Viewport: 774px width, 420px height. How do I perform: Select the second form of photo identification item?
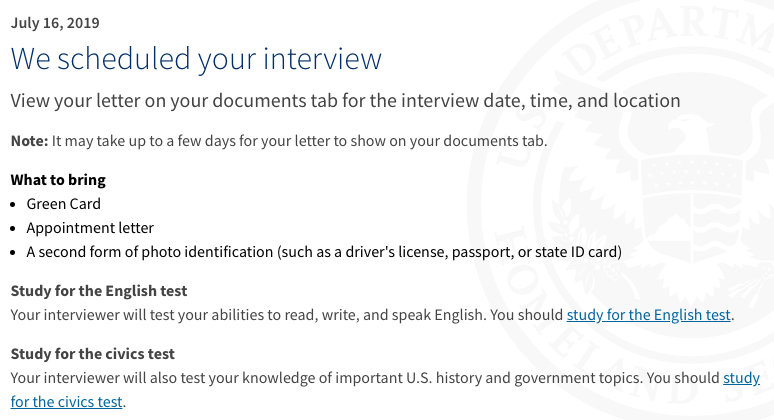[x=324, y=252]
